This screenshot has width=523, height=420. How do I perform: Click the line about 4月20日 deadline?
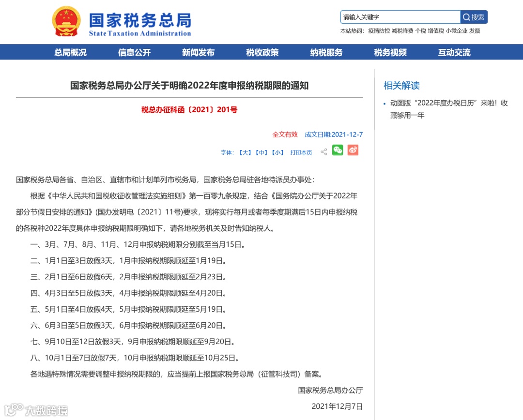[x=129, y=293]
